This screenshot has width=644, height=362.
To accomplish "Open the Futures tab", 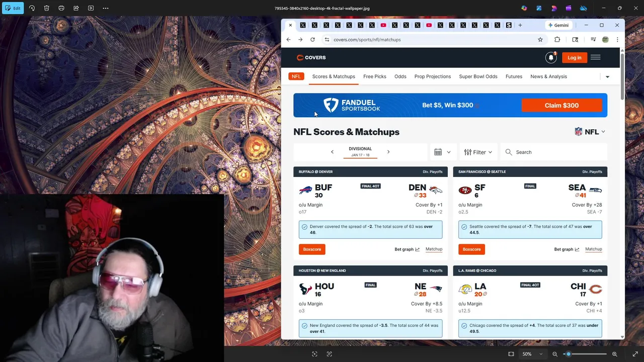I will coord(514,76).
